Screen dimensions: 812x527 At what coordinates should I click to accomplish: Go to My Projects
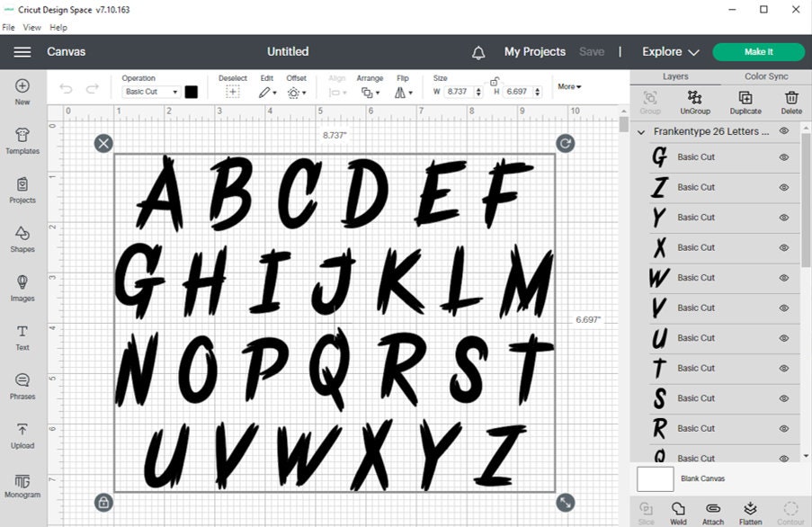[535, 51]
